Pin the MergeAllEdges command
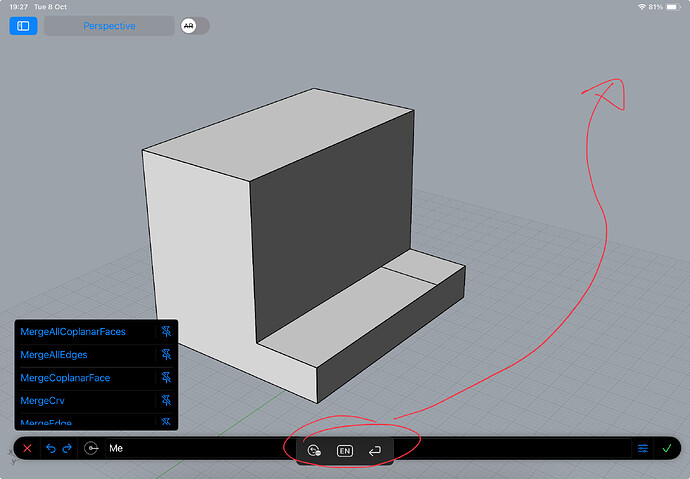The height and width of the screenshot is (479, 690). 166,355
